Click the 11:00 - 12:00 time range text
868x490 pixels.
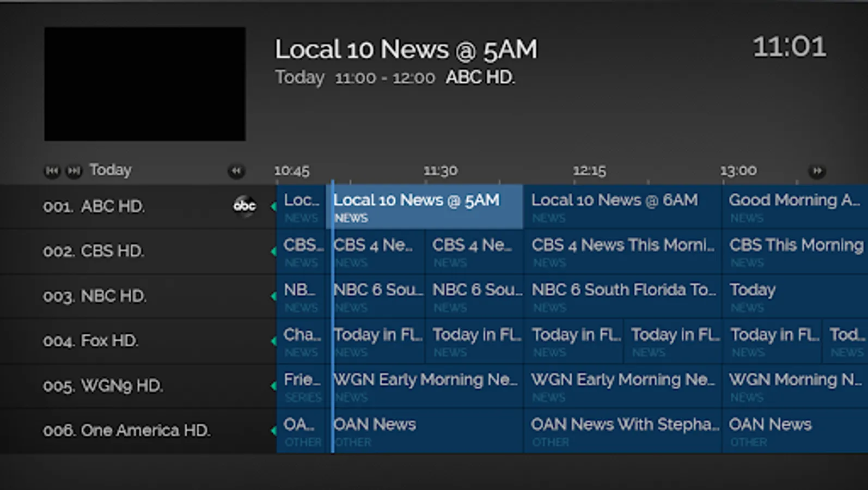point(385,78)
